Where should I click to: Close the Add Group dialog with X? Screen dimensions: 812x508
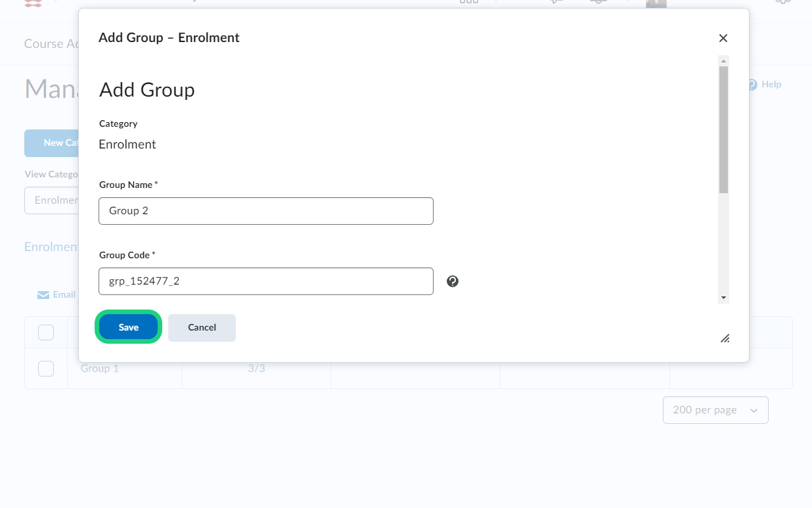(x=723, y=38)
